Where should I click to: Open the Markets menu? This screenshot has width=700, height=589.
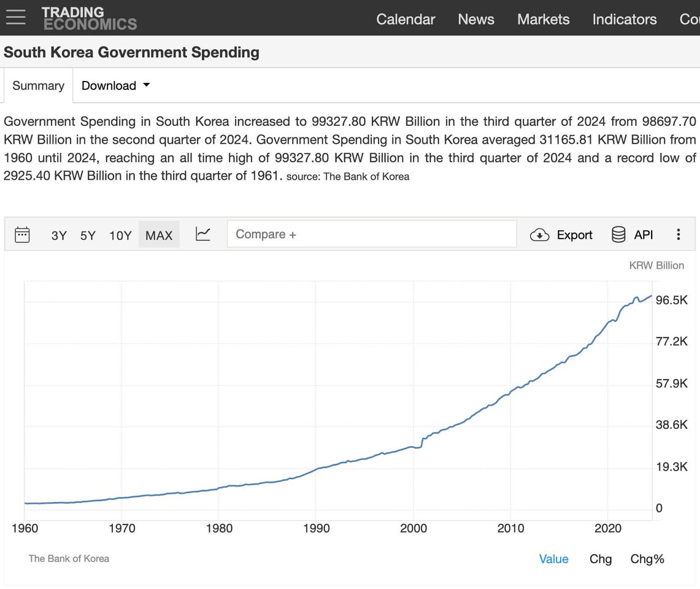[543, 19]
